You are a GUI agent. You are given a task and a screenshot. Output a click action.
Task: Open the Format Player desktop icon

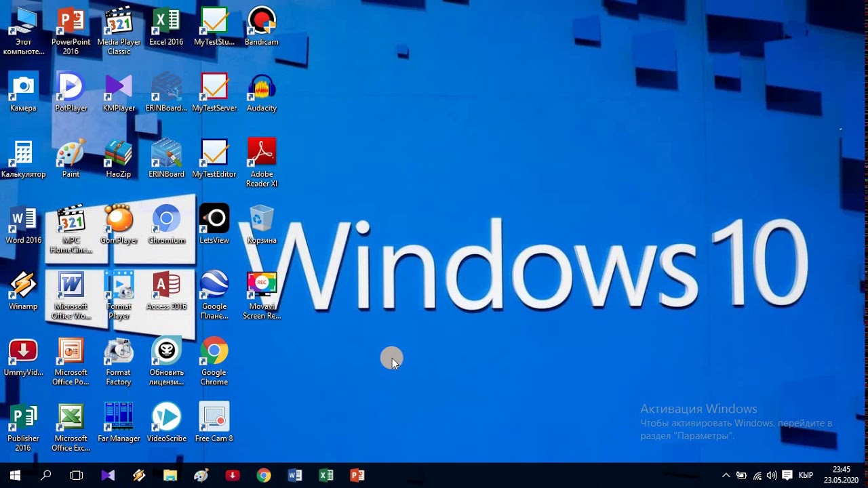[x=119, y=296]
